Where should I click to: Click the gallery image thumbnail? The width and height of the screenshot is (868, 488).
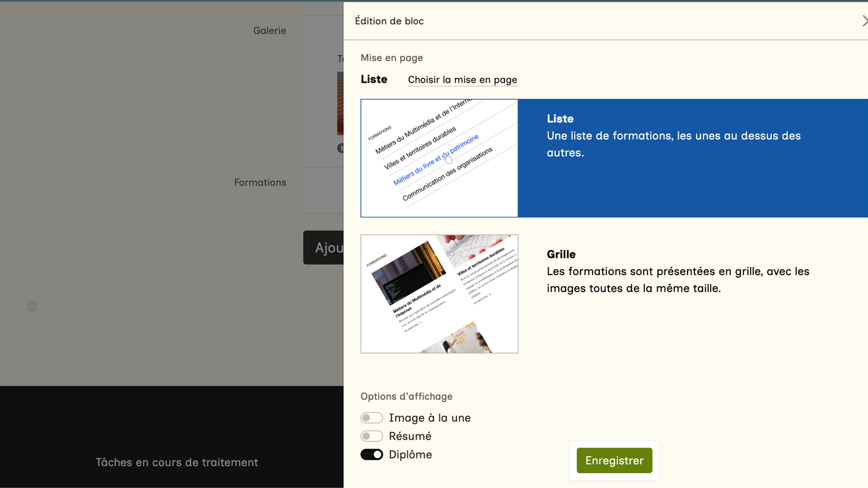[340, 103]
